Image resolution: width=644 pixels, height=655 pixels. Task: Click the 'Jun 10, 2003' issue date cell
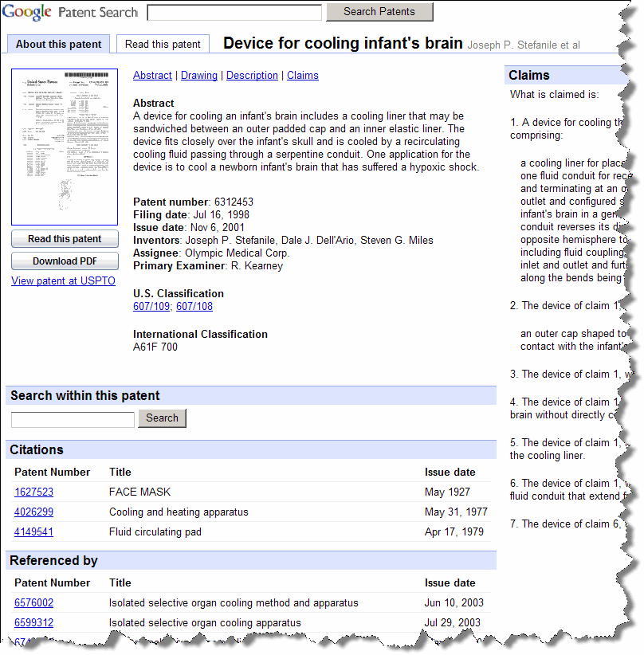[x=454, y=602]
